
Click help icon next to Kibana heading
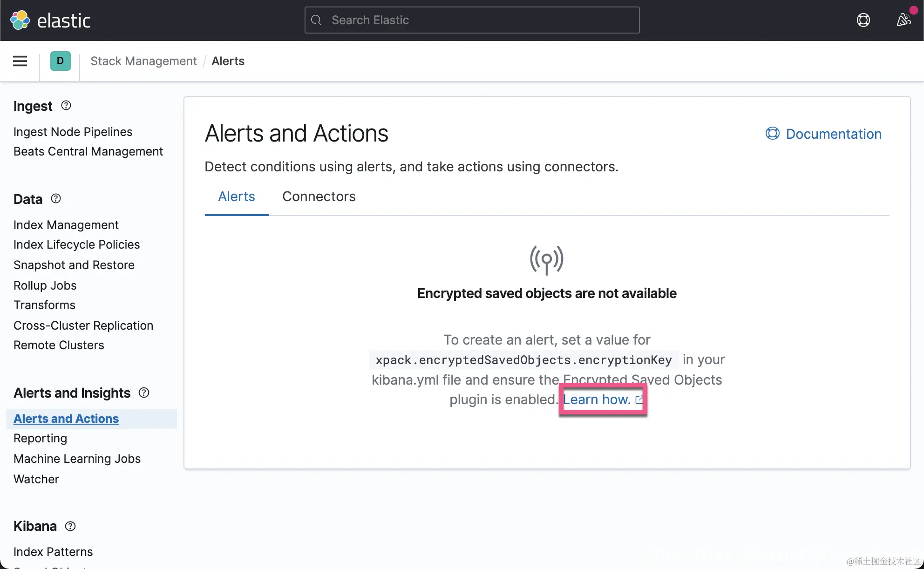point(70,526)
